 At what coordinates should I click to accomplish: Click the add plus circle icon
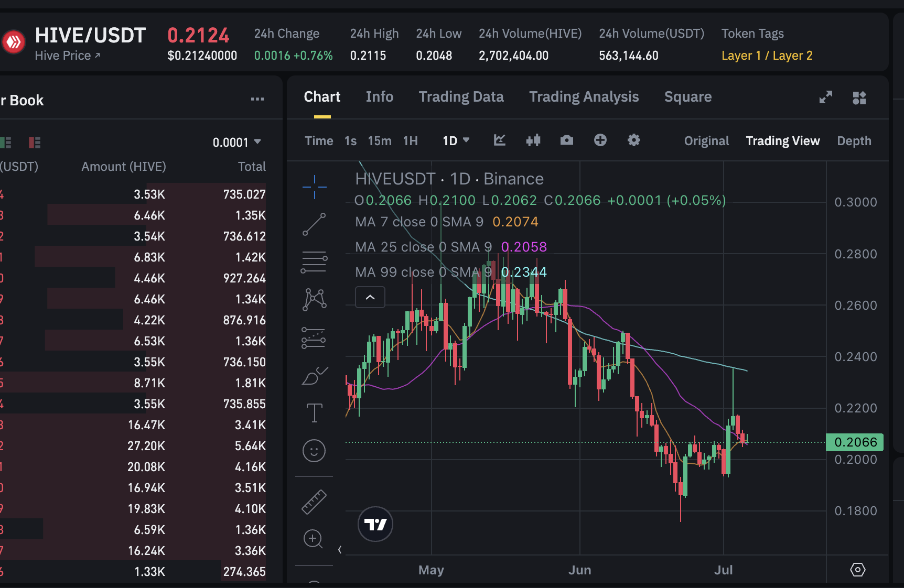pyautogui.click(x=600, y=140)
